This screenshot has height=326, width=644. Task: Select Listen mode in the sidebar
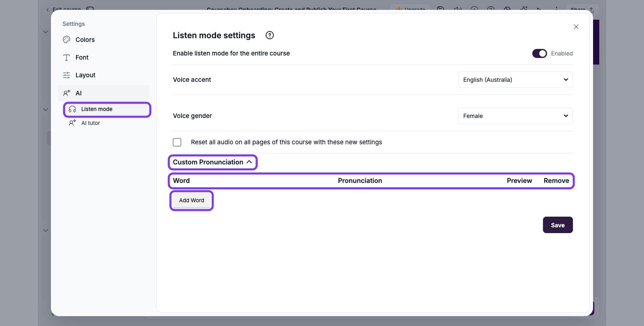tap(107, 109)
